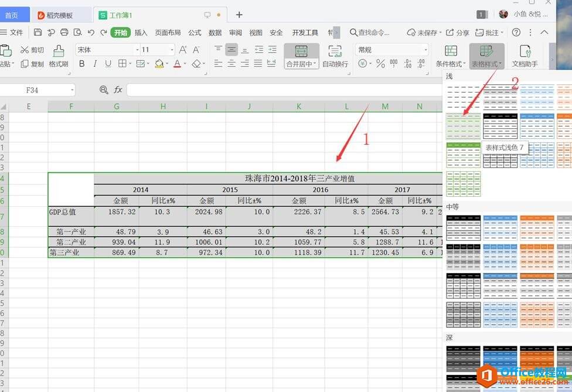Image resolution: width=572 pixels, height=392 pixels.
Task: Apply percent style with the % icon
Action: [380, 64]
